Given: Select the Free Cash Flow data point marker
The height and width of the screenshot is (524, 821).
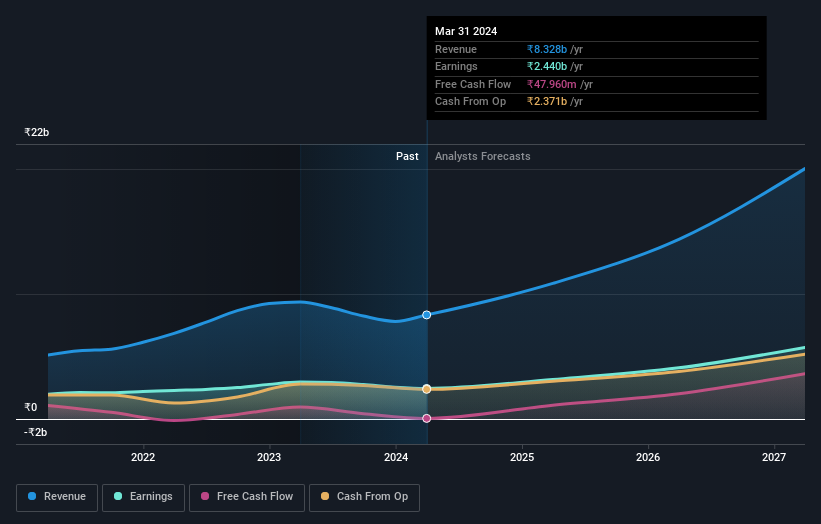Looking at the screenshot, I should [427, 418].
